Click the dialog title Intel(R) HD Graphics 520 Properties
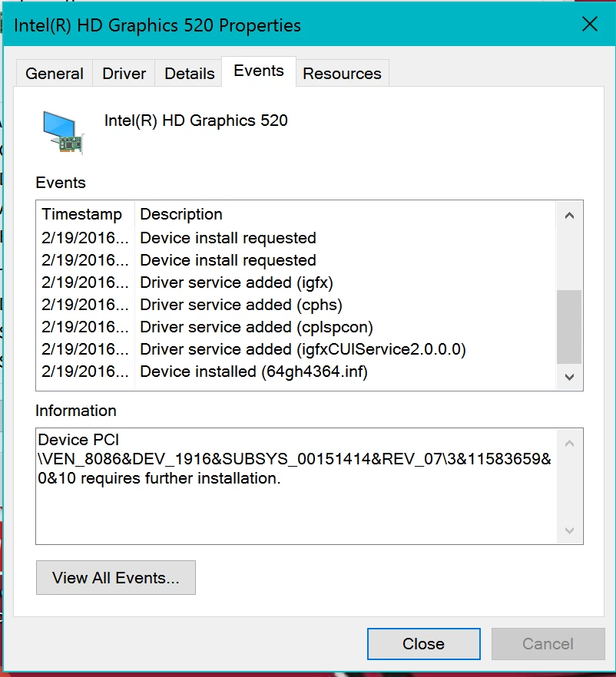The width and height of the screenshot is (616, 677). [x=157, y=25]
